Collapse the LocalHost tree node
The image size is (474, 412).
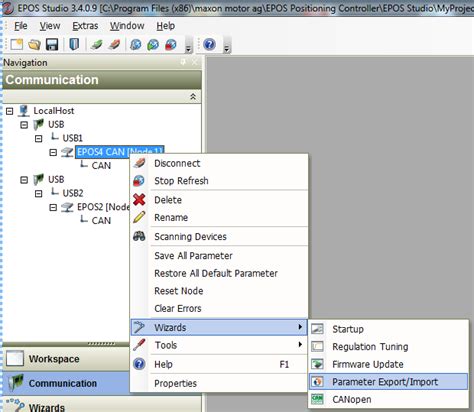10,111
